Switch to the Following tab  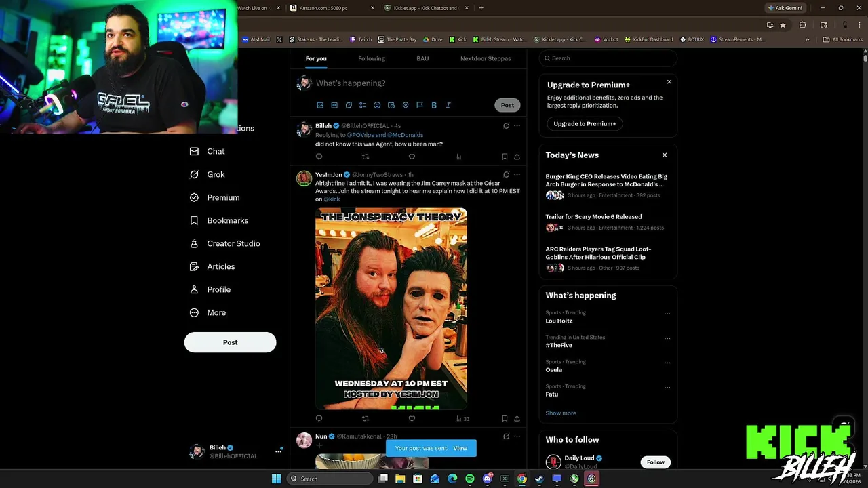pyautogui.click(x=372, y=58)
